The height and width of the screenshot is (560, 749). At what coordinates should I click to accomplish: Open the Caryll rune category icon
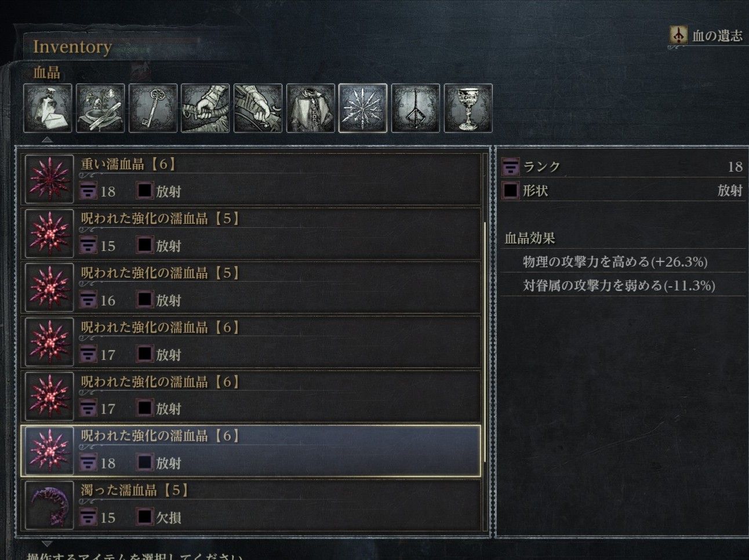(x=416, y=108)
